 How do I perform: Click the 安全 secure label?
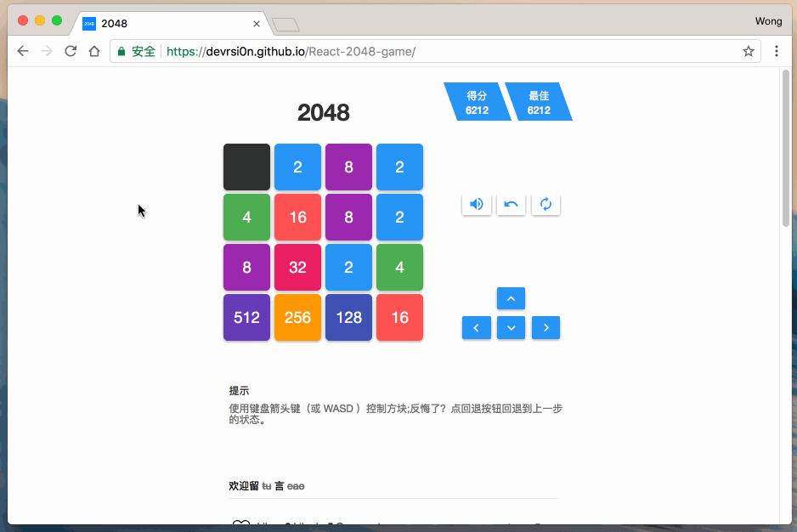(144, 51)
